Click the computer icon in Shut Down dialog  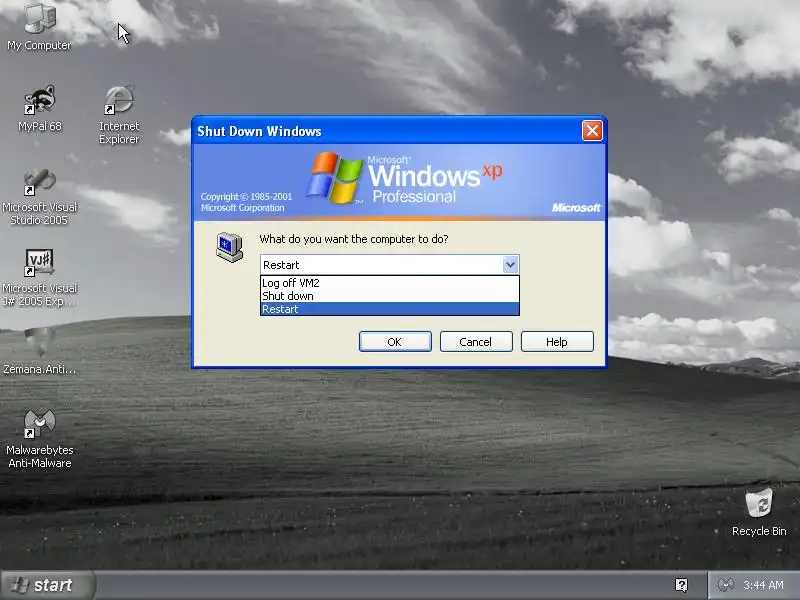point(230,247)
